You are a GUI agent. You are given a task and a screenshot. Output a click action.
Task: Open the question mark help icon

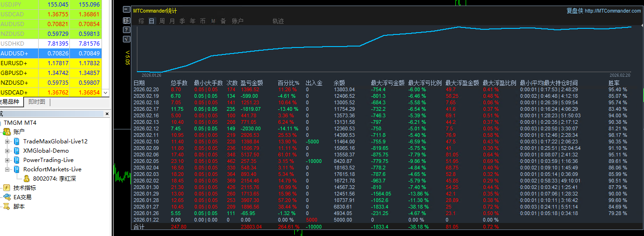pyautogui.click(x=126, y=30)
